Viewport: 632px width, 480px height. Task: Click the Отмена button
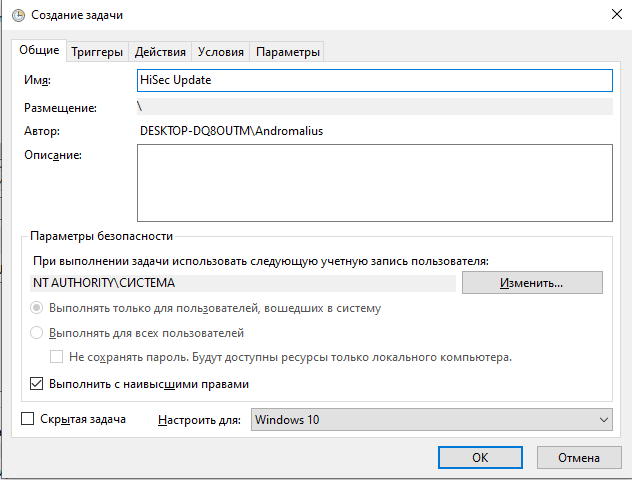point(579,457)
